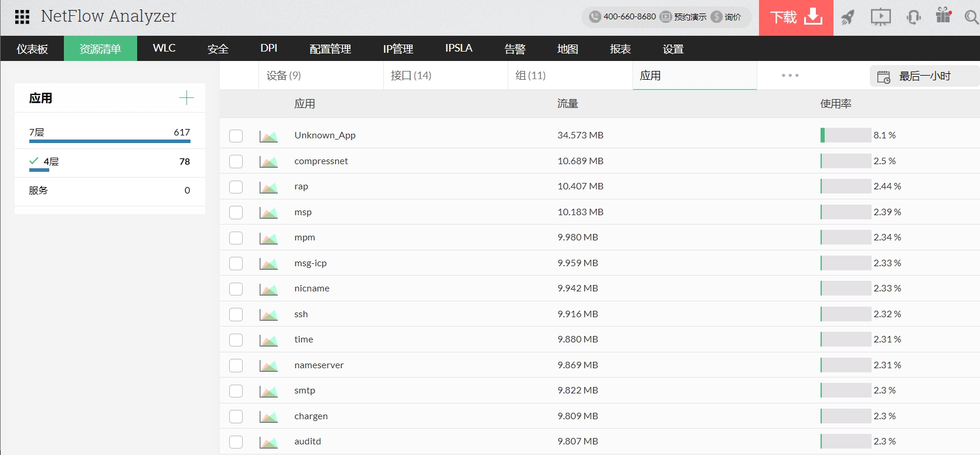
Task: Open the 告警 alarms menu
Action: point(515,49)
